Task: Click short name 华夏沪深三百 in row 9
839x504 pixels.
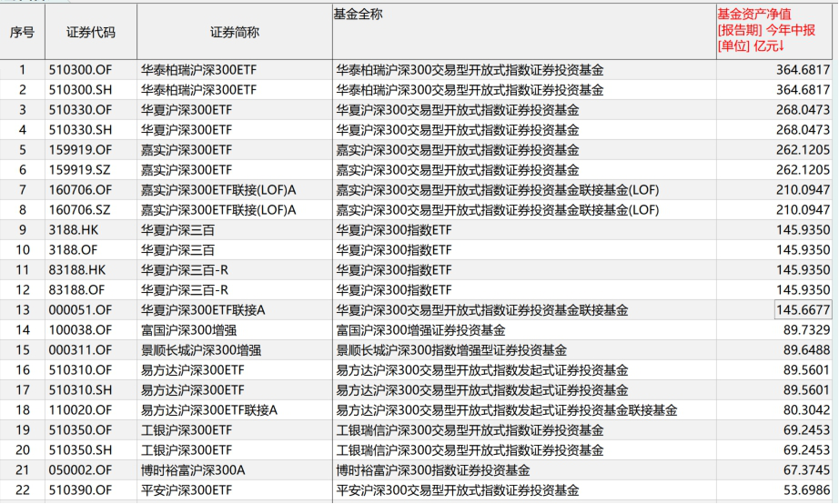Action: (x=177, y=230)
